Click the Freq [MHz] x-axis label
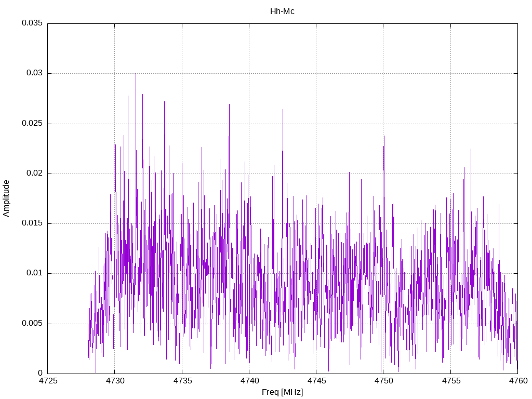532x399 pixels. tap(282, 392)
